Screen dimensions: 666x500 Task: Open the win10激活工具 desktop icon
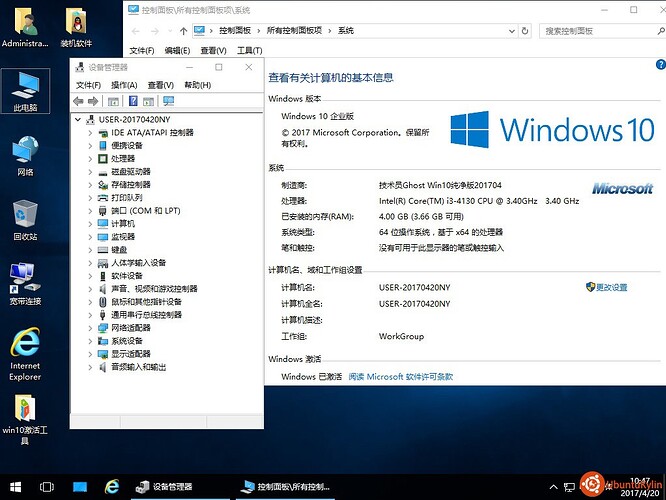25,419
